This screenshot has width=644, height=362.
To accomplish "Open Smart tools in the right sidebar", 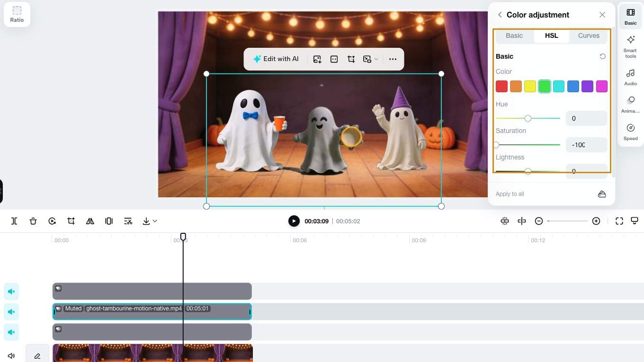I will pyautogui.click(x=630, y=46).
